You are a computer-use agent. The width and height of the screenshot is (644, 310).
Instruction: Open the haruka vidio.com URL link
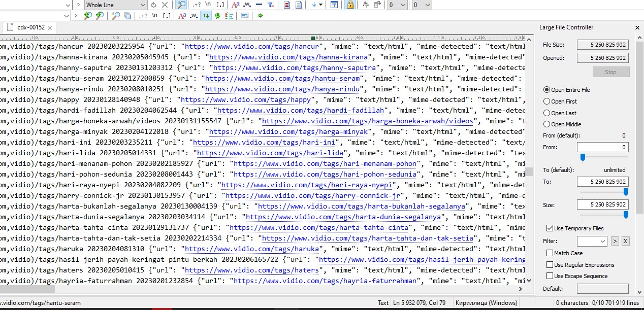252,249
